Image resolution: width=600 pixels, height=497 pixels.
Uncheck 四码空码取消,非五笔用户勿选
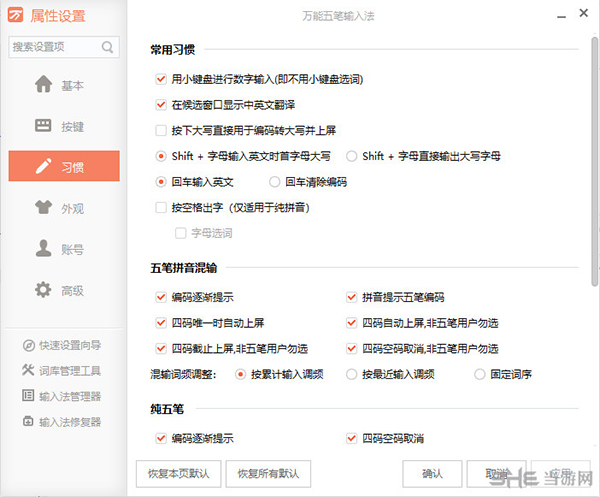[x=351, y=349]
